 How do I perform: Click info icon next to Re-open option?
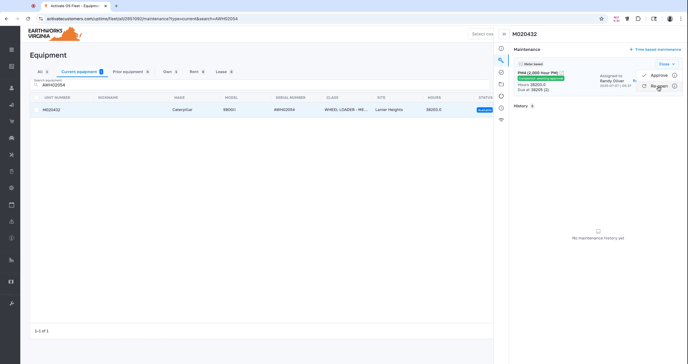pyautogui.click(x=674, y=86)
